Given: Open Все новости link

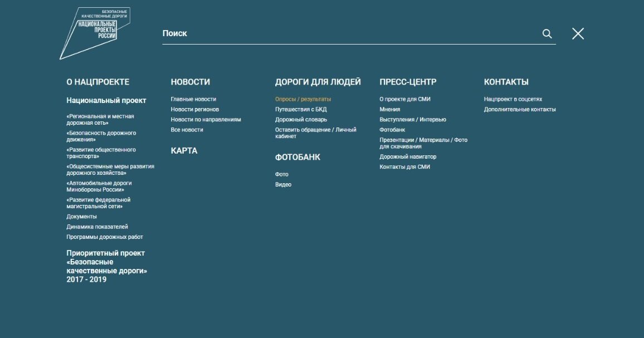Looking at the screenshot, I should [x=187, y=130].
